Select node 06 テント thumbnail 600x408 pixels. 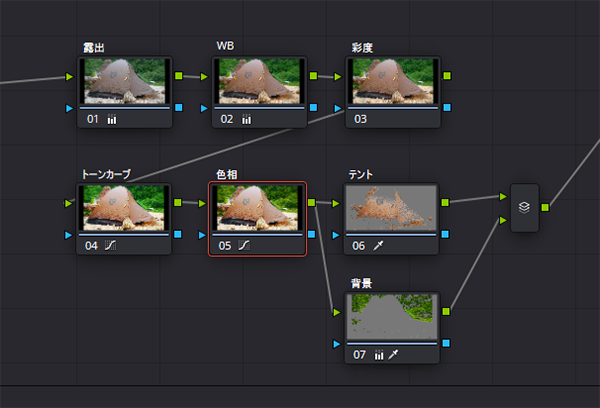pyautogui.click(x=391, y=208)
